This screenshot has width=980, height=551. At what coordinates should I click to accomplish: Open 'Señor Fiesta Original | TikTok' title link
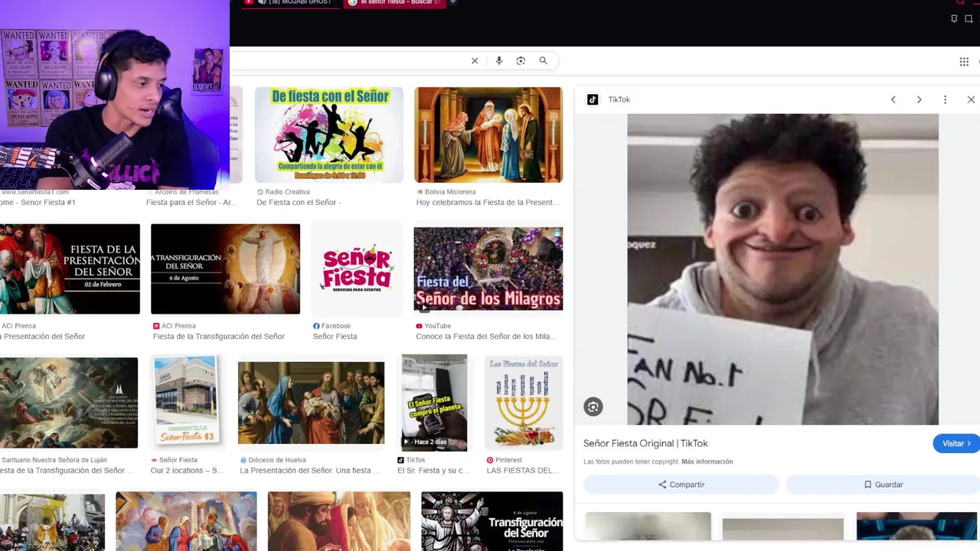tap(645, 443)
